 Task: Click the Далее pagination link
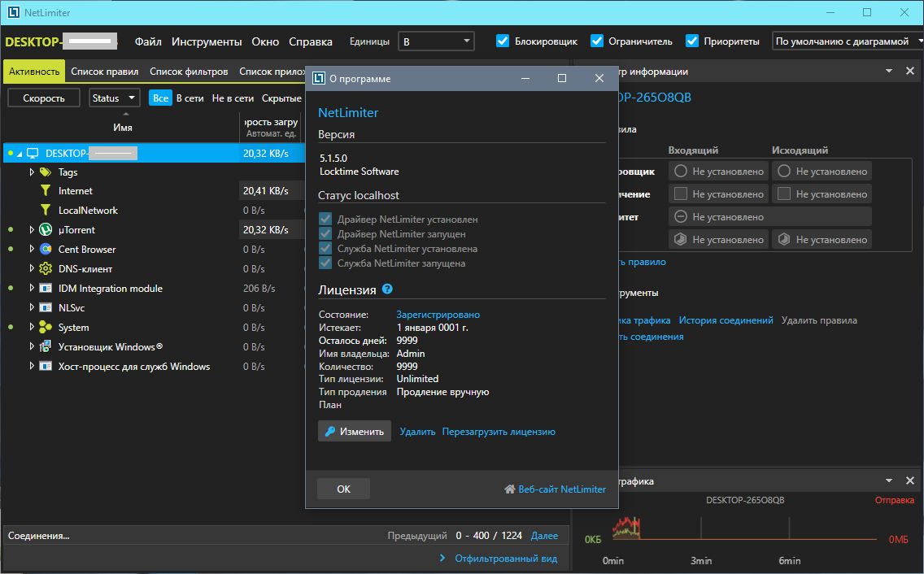click(x=544, y=536)
